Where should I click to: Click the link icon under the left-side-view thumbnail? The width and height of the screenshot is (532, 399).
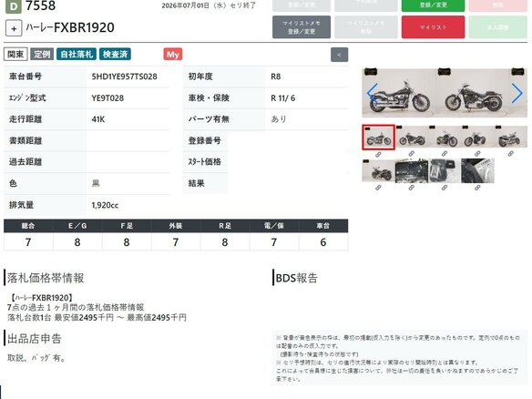point(411,154)
